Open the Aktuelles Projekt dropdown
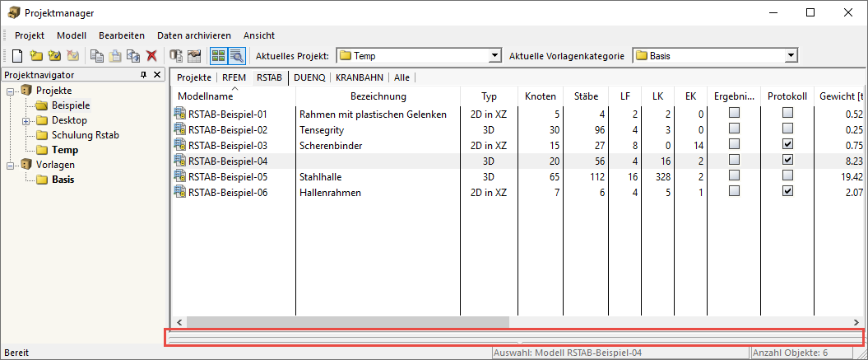Viewport: 868px width, 360px height. coord(494,55)
